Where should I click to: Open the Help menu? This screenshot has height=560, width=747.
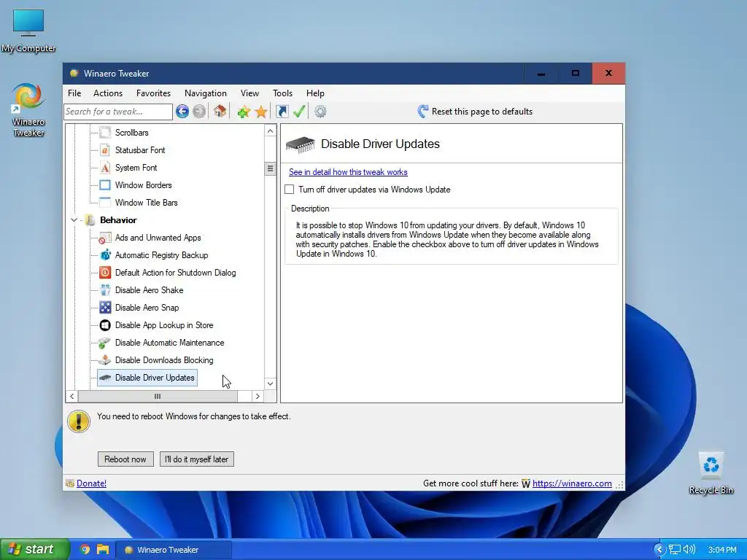[315, 93]
